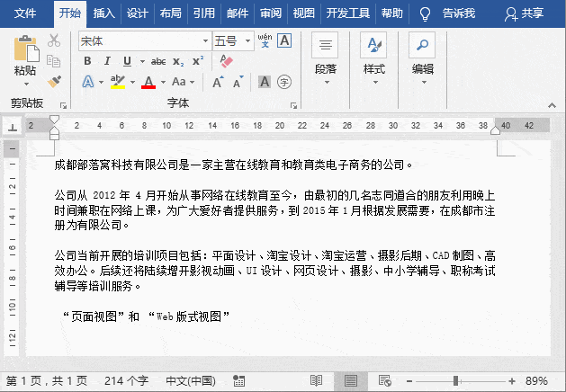Click the 告诉我 search box
This screenshot has height=392, width=566.
click(448, 13)
